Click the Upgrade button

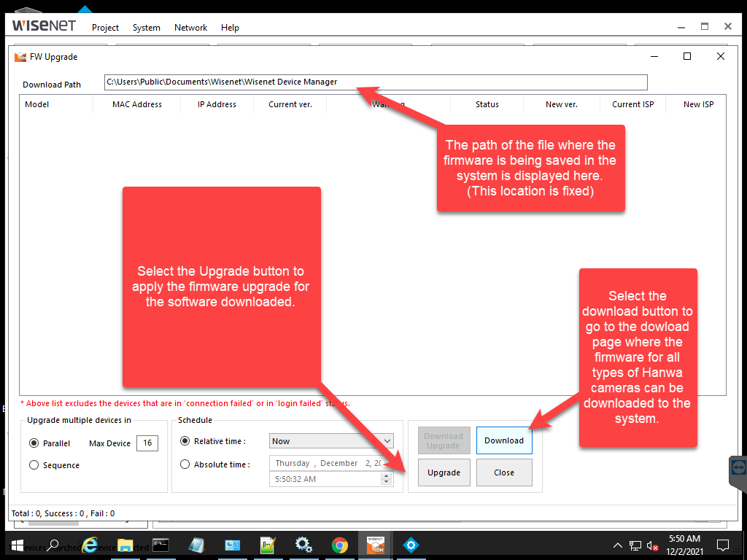444,472
